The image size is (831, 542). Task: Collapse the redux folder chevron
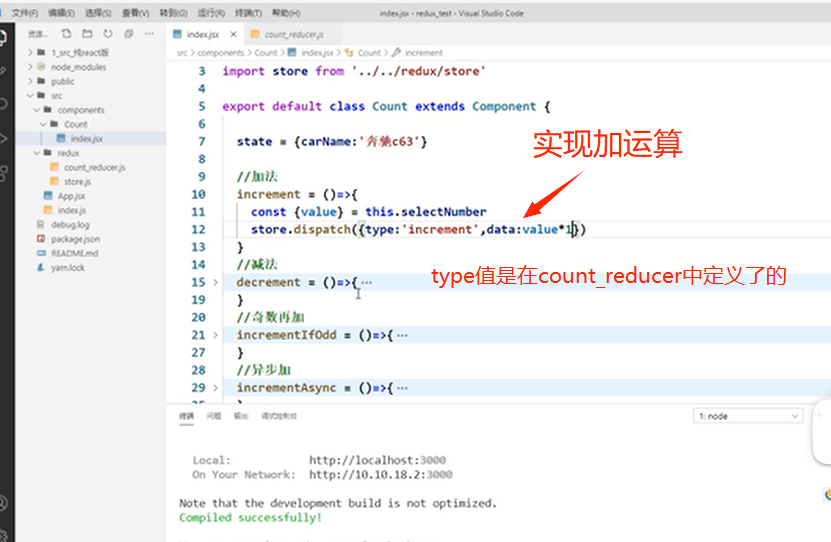click(x=37, y=153)
